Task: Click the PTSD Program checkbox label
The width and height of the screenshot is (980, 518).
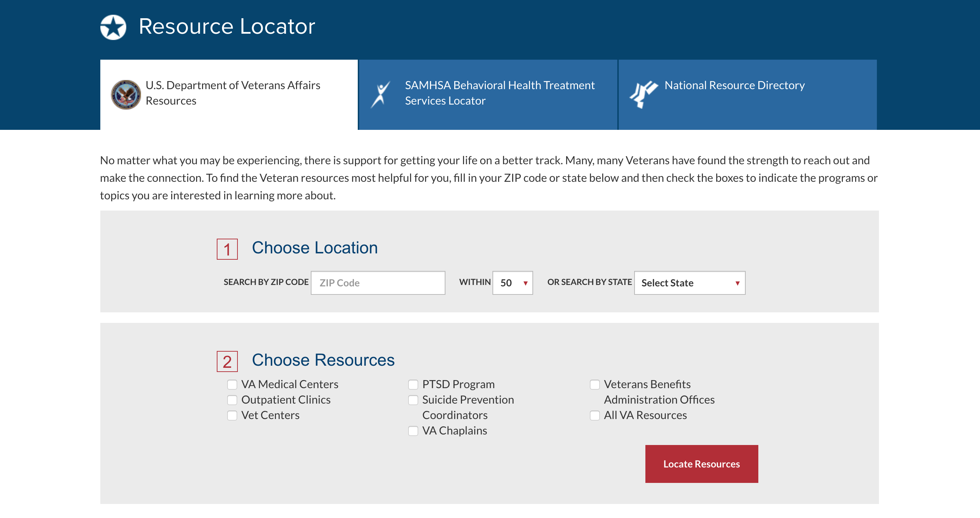Action: [x=458, y=384]
